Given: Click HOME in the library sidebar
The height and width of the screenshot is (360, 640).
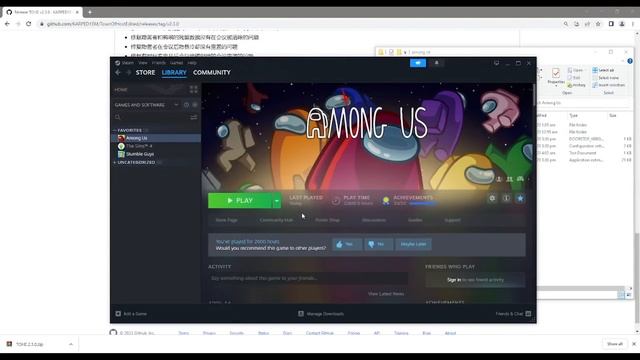Looking at the screenshot, I should (x=121, y=89).
